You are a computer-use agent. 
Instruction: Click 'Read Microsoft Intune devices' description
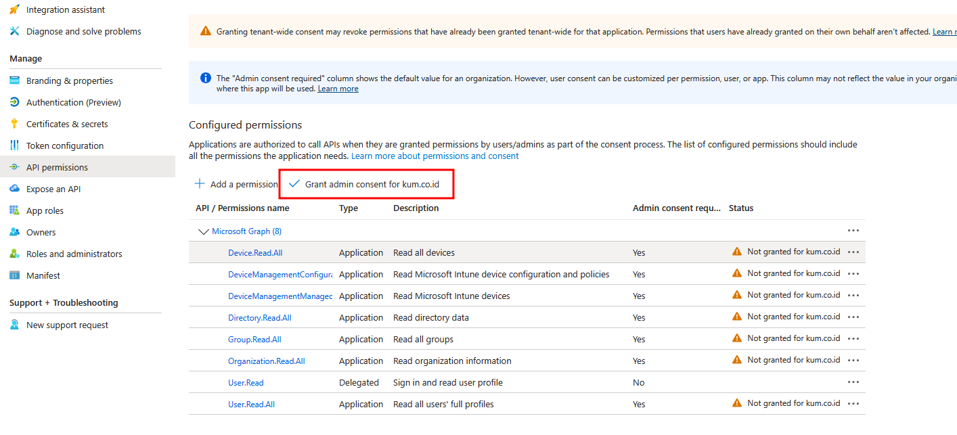(452, 296)
